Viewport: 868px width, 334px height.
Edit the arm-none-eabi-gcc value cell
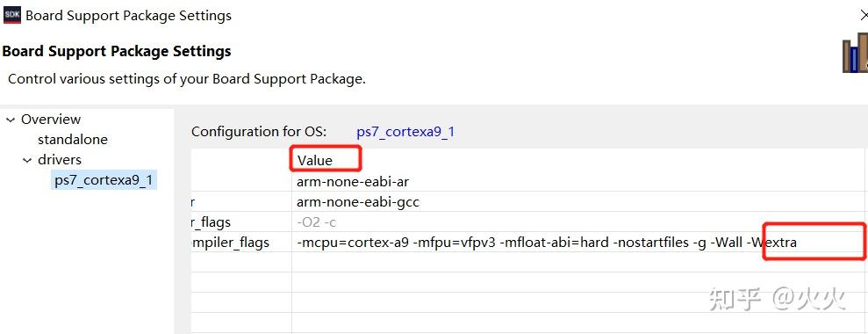pyautogui.click(x=578, y=202)
